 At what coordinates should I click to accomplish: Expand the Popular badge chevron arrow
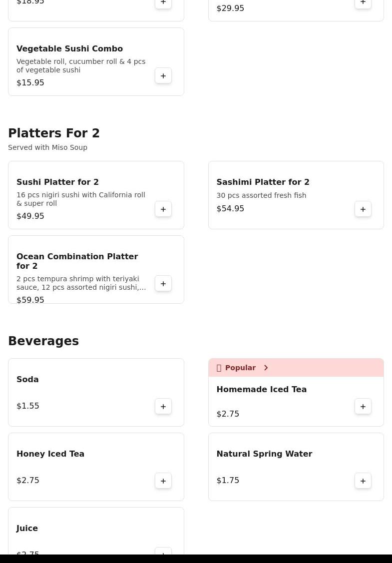266,368
